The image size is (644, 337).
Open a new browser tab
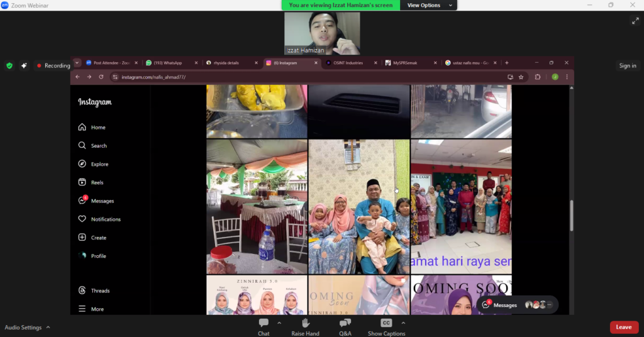tap(507, 63)
